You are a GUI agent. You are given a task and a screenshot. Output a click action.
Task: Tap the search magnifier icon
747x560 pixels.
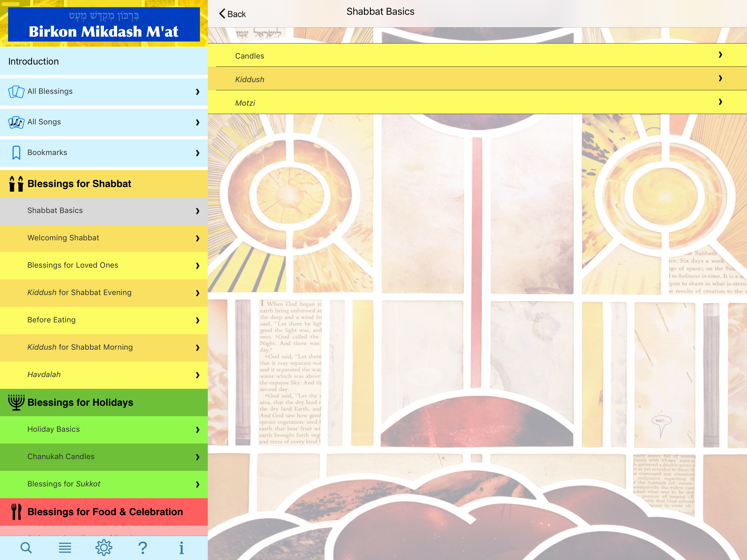click(26, 548)
